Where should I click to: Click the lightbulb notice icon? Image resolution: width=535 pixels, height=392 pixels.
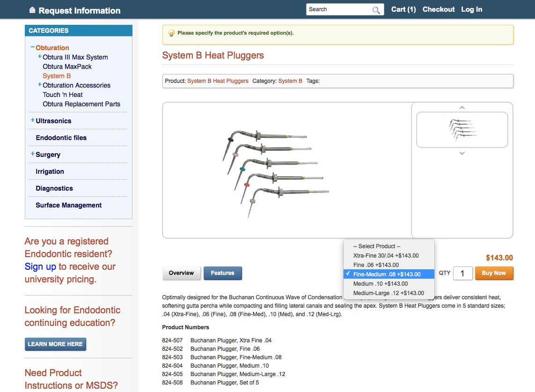point(171,33)
